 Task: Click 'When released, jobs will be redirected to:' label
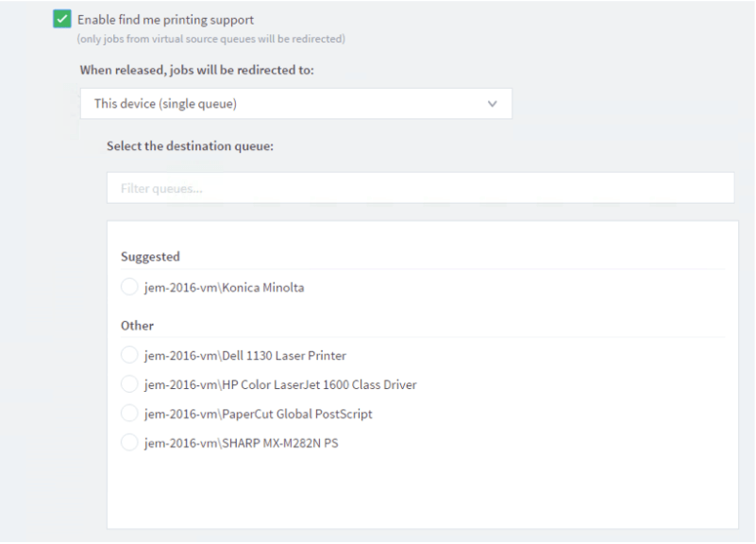click(x=196, y=70)
